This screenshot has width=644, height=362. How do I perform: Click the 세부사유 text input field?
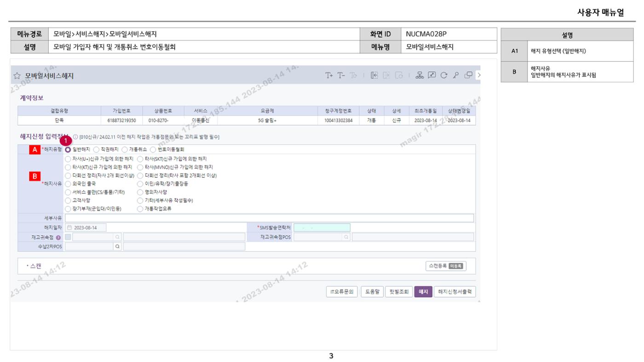tap(269, 218)
